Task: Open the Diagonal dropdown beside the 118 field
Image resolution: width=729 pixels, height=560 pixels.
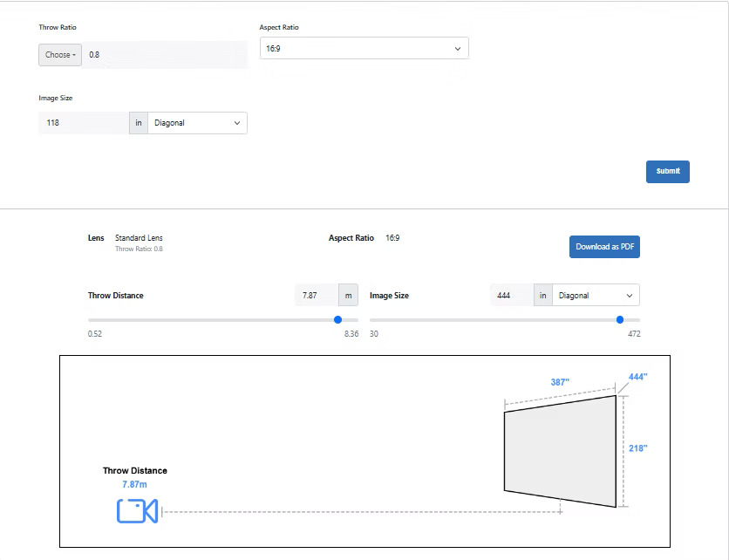Action: 197,123
